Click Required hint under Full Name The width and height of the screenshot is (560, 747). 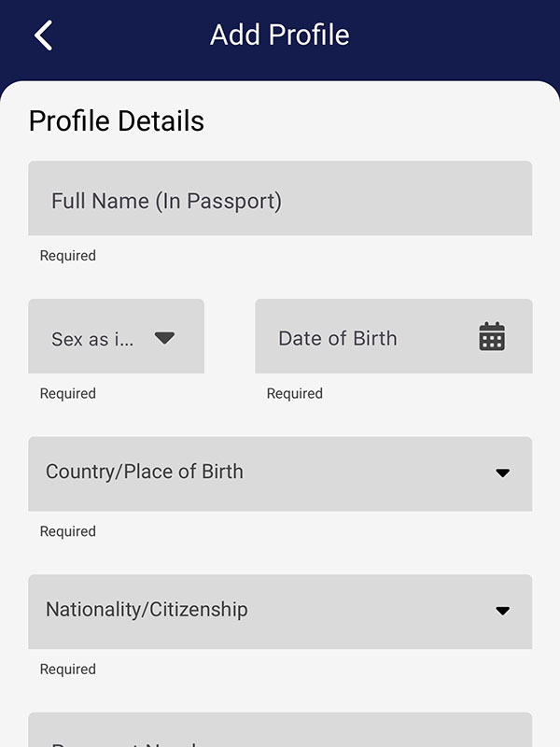coord(68,256)
